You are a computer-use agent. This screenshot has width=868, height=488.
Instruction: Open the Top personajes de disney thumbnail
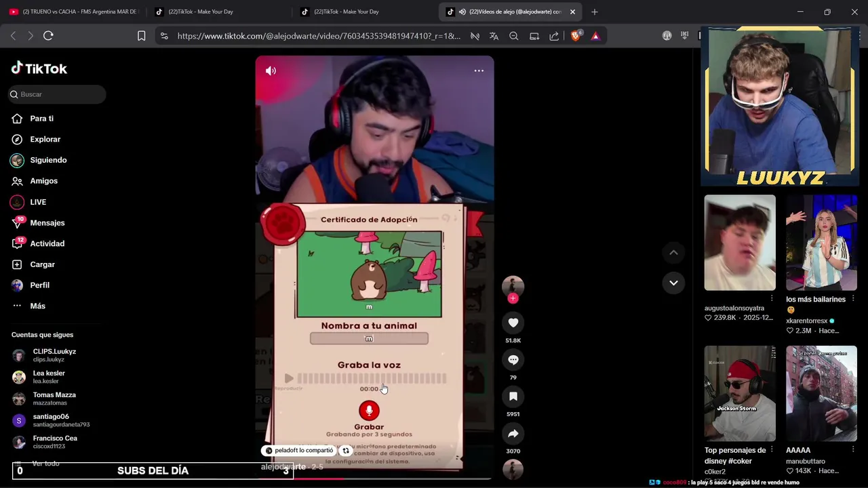pos(740,394)
